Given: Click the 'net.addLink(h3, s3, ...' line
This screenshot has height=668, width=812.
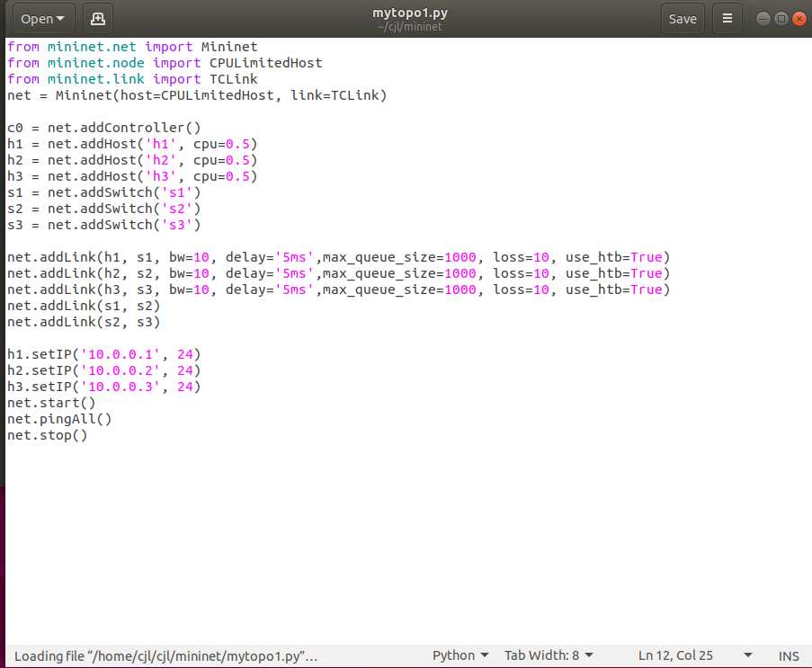Looking at the screenshot, I should (339, 289).
